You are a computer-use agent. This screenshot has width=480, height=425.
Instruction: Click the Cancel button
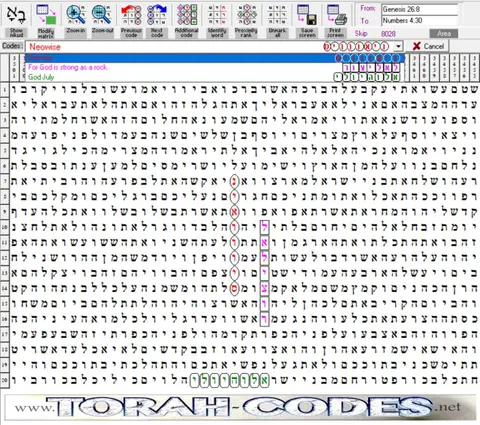[x=428, y=46]
